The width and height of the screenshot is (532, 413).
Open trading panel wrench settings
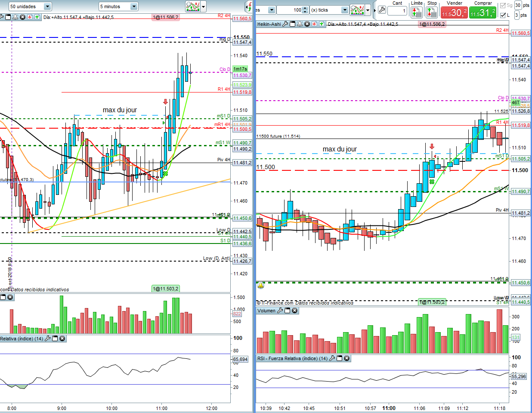[x=382, y=9]
